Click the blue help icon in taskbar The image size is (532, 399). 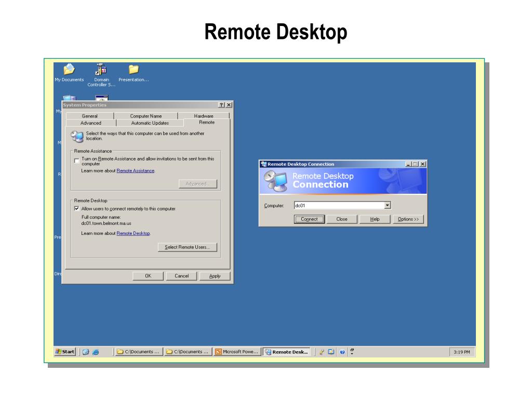[342, 352]
